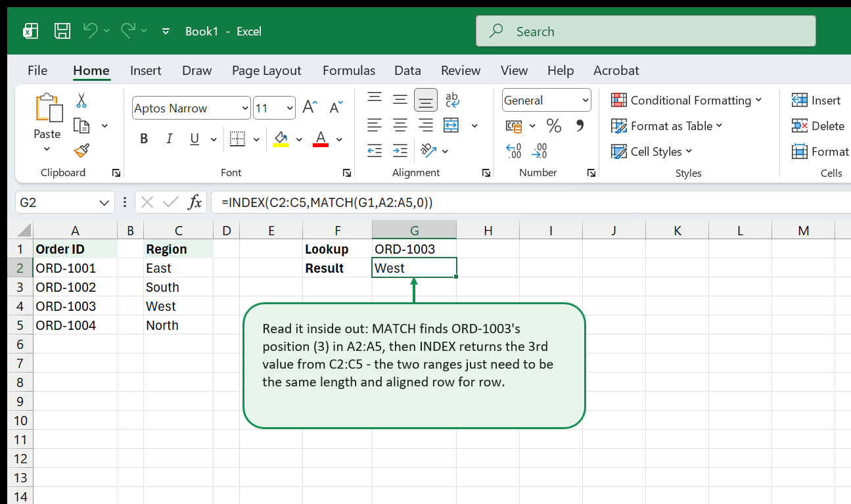Apply yellow Fill Color bucket
This screenshot has height=504, width=851.
pos(281,139)
